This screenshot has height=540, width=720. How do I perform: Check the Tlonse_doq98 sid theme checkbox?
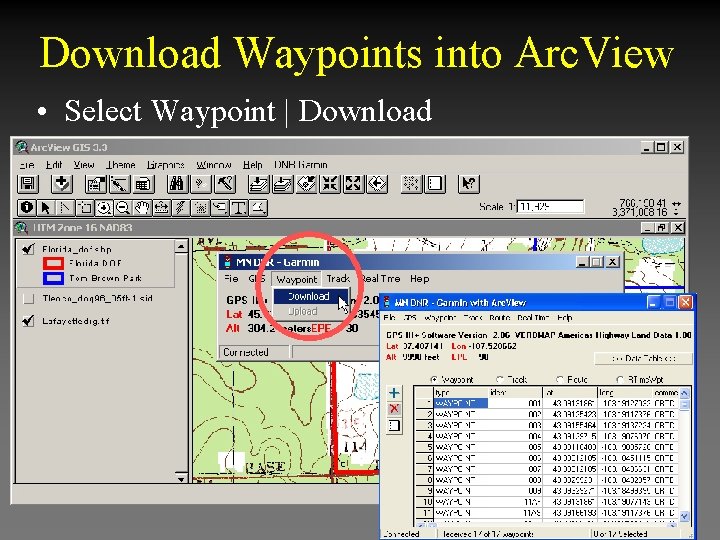tap(28, 299)
